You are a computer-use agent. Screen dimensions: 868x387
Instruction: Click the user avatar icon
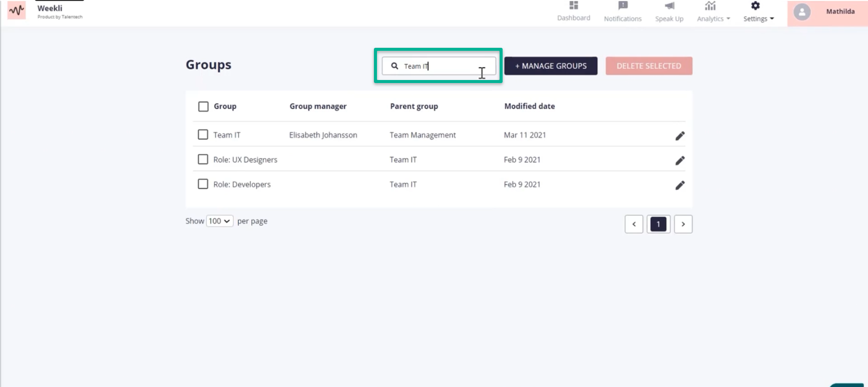(x=802, y=12)
